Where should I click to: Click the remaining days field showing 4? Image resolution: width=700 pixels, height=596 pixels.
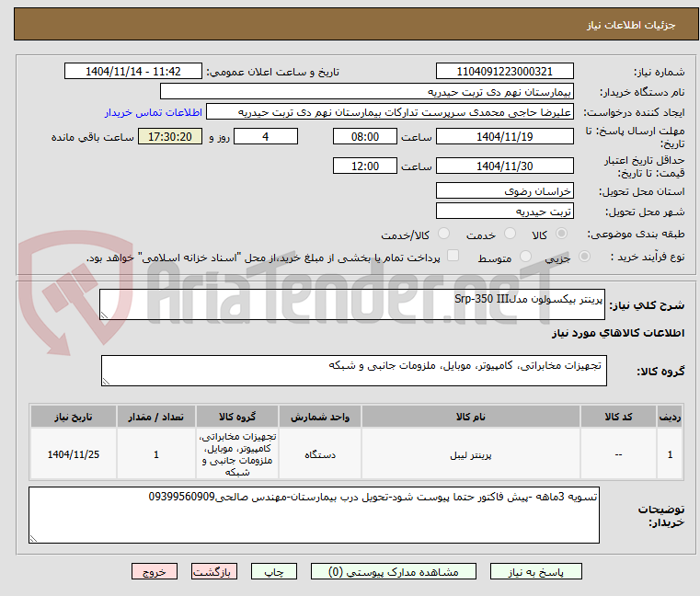pos(266,137)
